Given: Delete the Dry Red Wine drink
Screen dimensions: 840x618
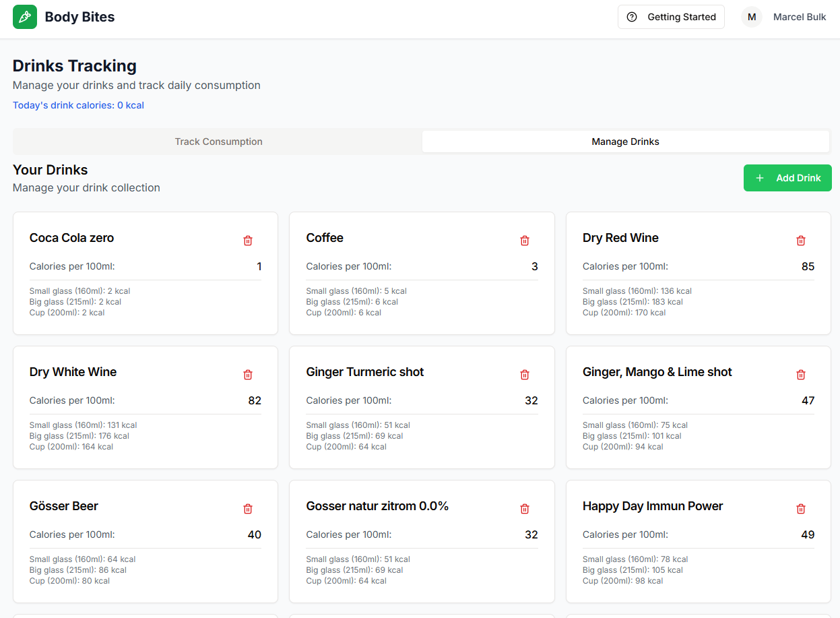Looking at the screenshot, I should click(x=800, y=240).
